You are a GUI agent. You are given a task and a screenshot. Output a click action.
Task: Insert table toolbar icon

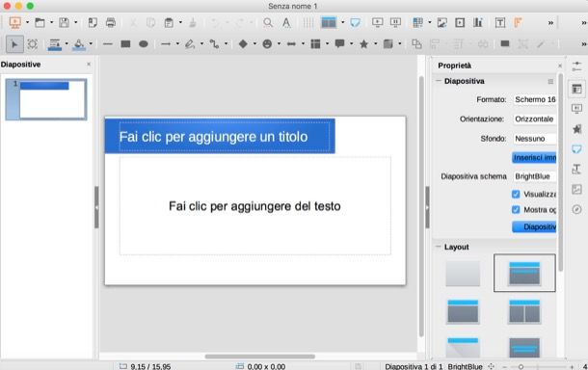click(417, 23)
